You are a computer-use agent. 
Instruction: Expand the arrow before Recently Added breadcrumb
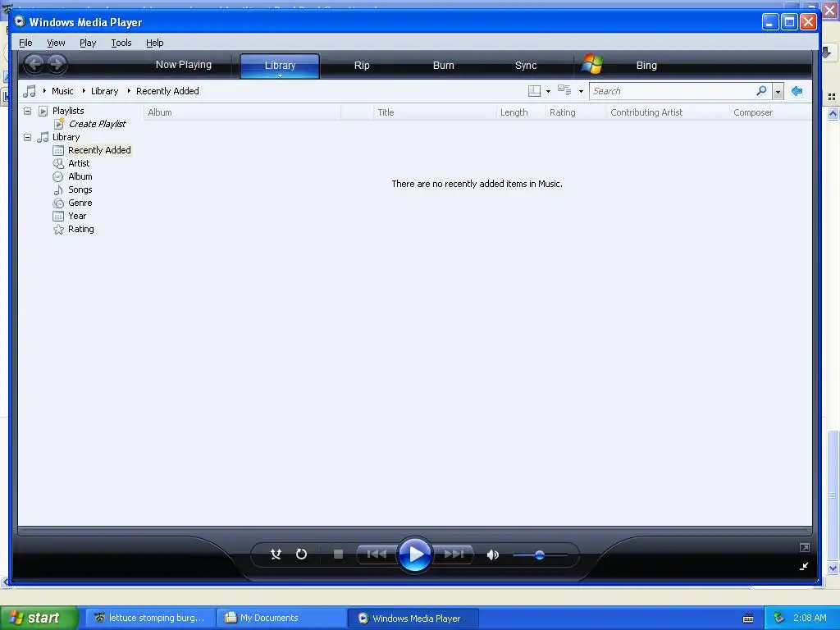click(129, 91)
